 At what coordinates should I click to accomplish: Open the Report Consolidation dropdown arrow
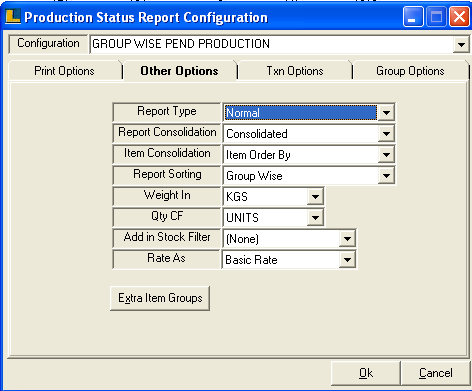386,134
